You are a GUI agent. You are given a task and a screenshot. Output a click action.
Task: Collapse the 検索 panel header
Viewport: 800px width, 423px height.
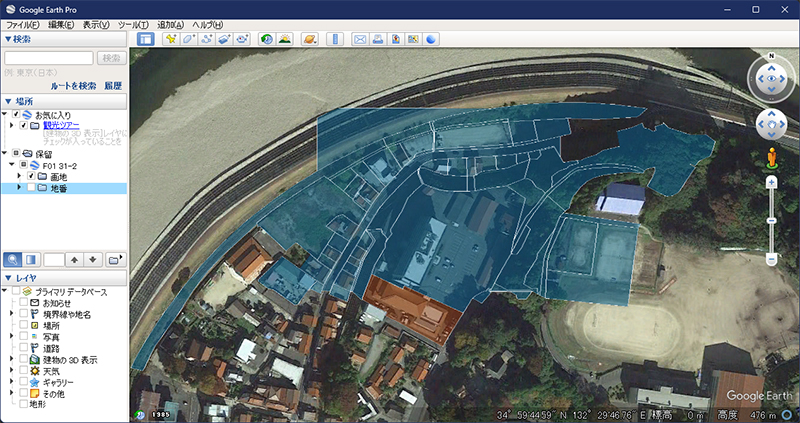point(64,39)
